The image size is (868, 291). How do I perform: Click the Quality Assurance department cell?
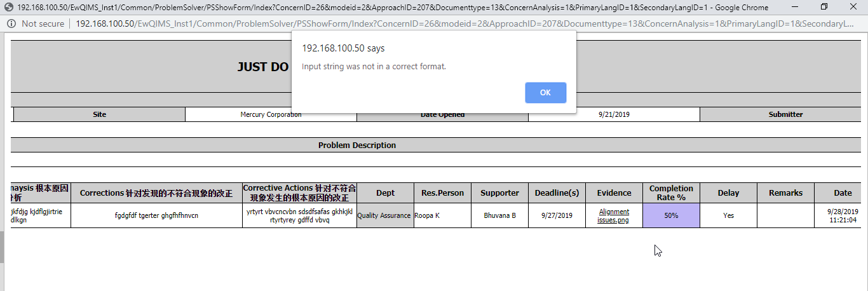pyautogui.click(x=385, y=215)
